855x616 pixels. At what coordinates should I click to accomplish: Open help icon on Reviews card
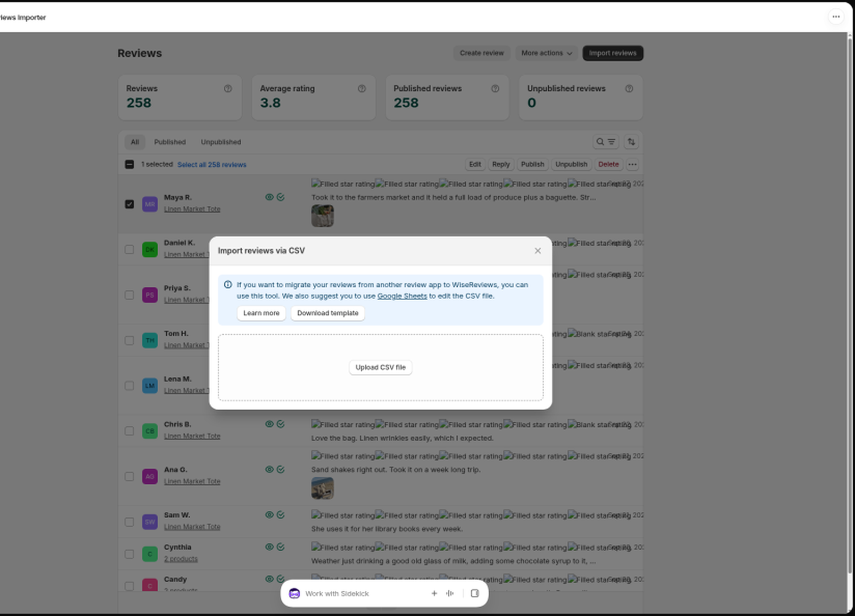tap(228, 89)
